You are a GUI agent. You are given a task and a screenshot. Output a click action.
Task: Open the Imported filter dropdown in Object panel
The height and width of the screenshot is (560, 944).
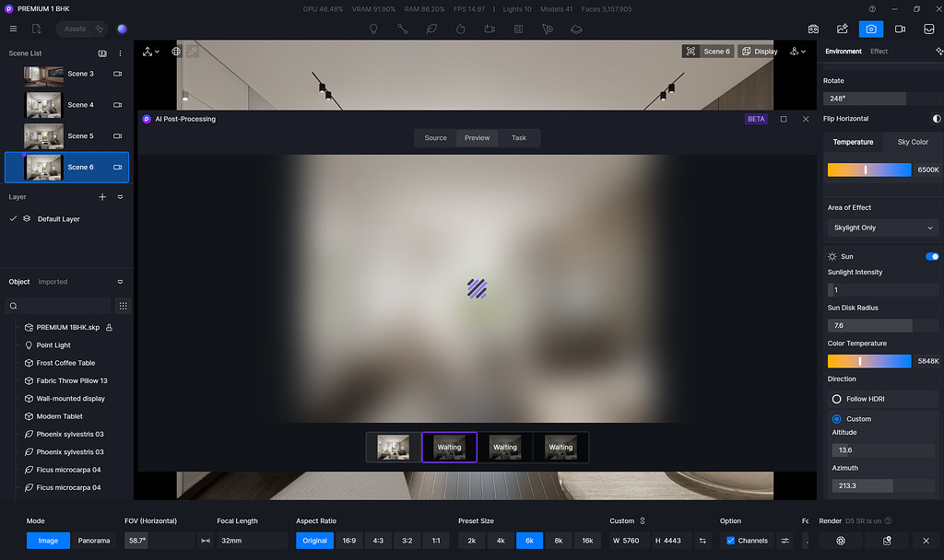(53, 281)
